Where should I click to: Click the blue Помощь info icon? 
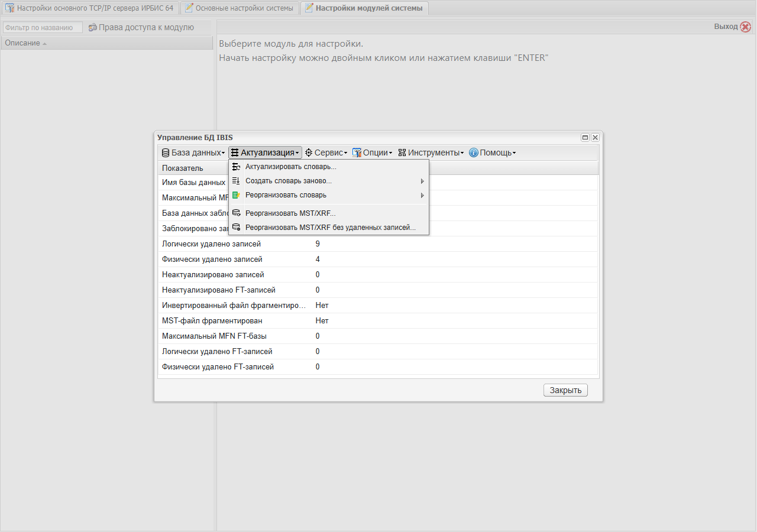pos(474,153)
